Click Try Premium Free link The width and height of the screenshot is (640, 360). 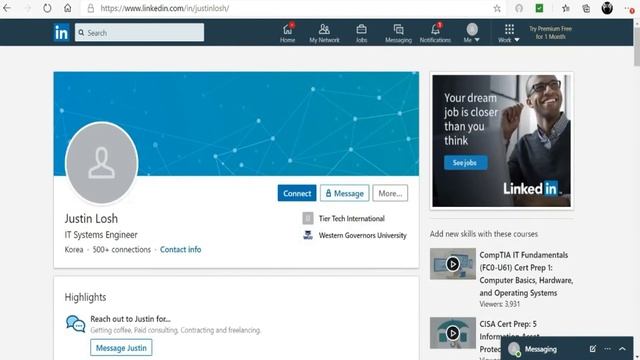point(550,32)
